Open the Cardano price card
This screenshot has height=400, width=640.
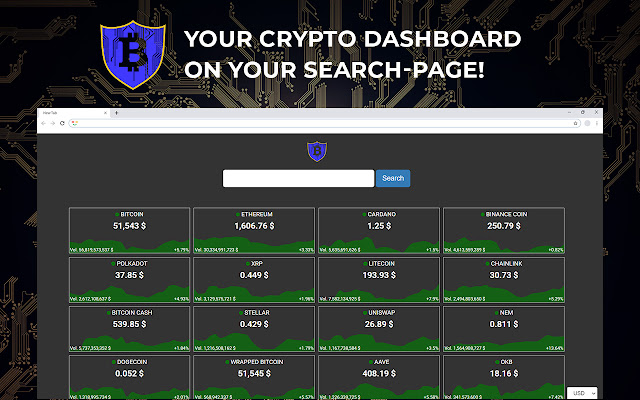[379, 231]
